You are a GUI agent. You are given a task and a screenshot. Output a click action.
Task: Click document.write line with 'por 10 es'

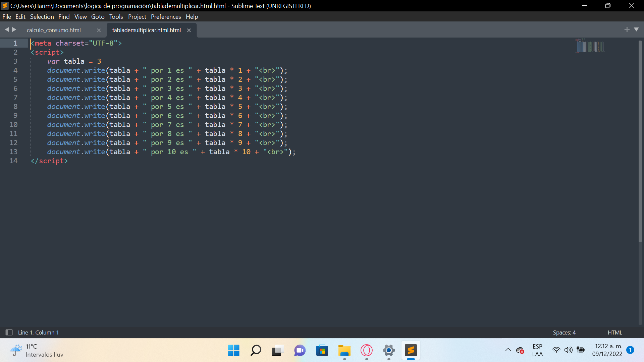point(171,152)
